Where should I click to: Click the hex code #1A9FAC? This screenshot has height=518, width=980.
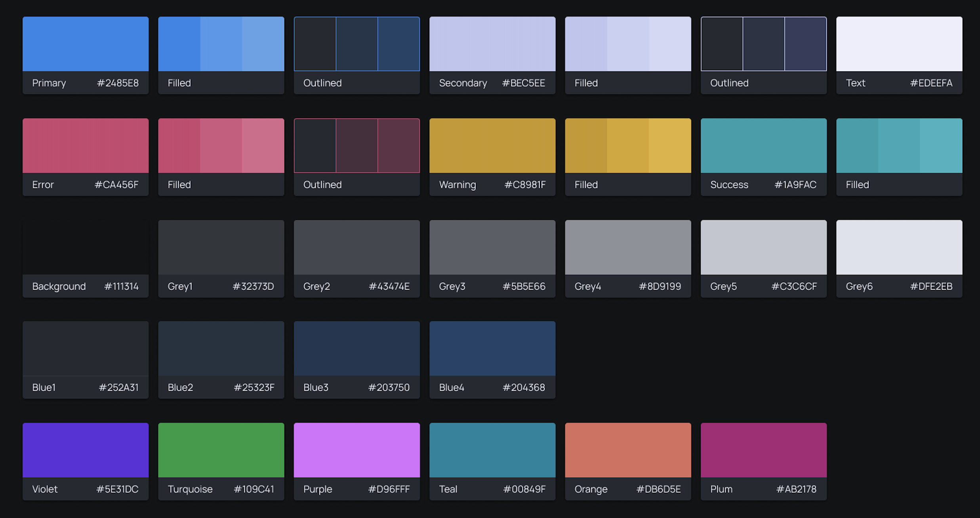pos(795,185)
